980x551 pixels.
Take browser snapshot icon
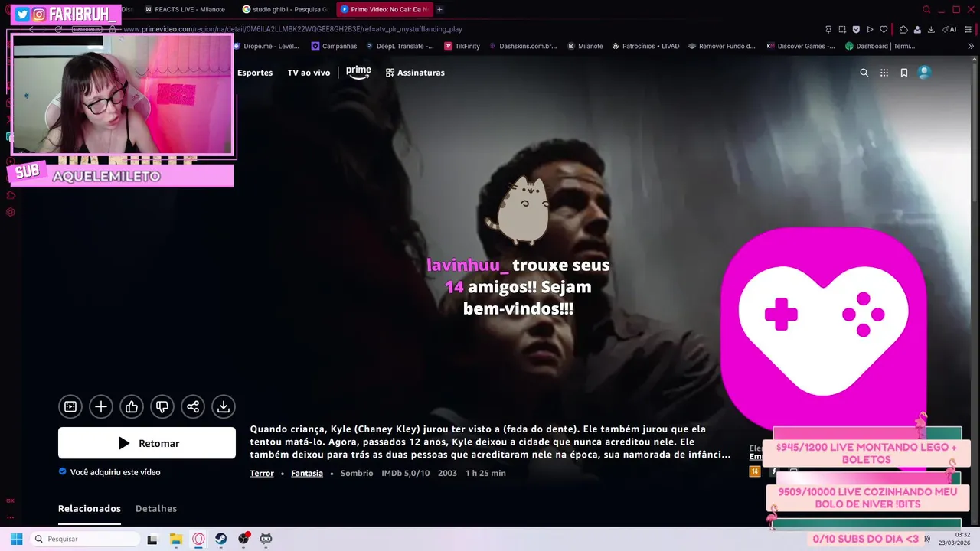click(842, 29)
